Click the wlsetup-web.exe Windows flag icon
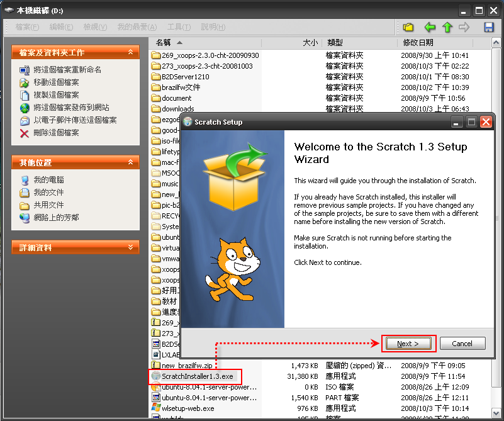This screenshot has height=421, width=504. [x=156, y=408]
